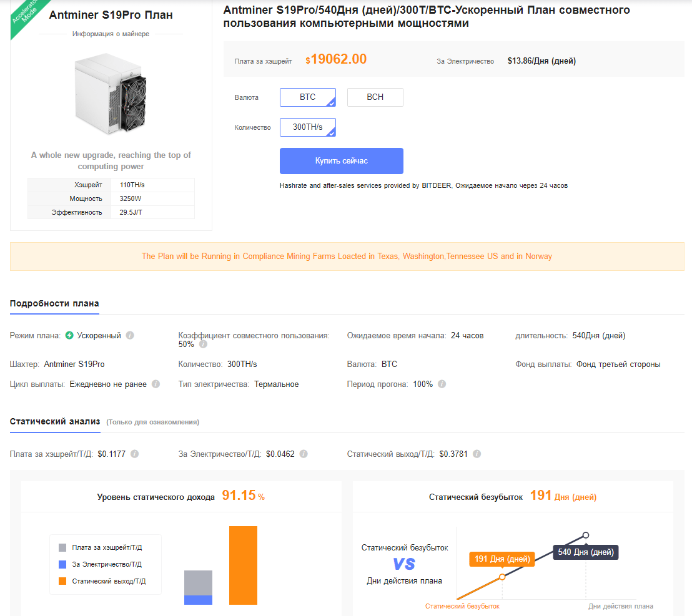Viewport: 692px width, 616px height.
Task: Click info icon next to Период прогона 100%
Action: coord(442,384)
